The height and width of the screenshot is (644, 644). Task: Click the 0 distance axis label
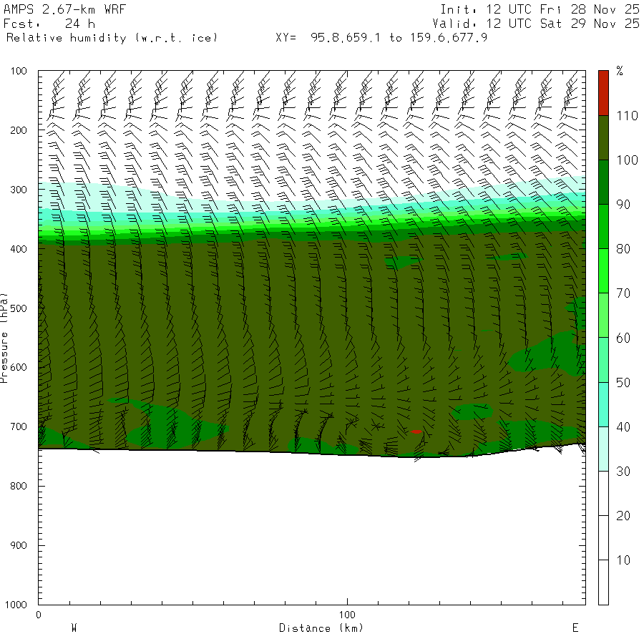pos(39,615)
